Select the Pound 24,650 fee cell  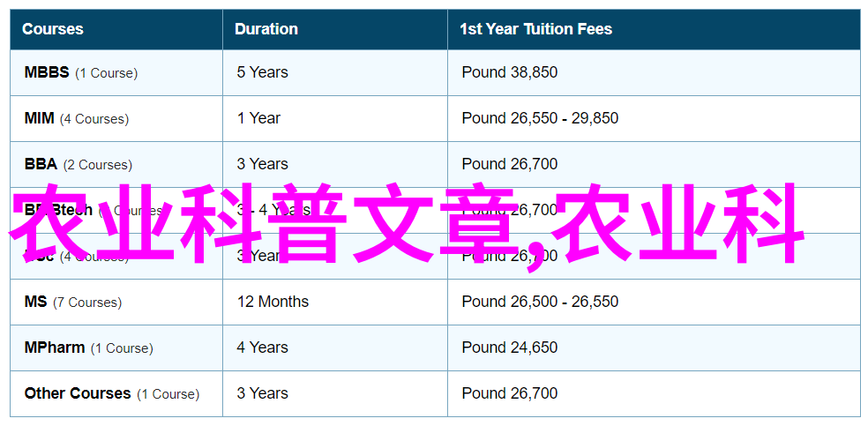click(x=510, y=348)
